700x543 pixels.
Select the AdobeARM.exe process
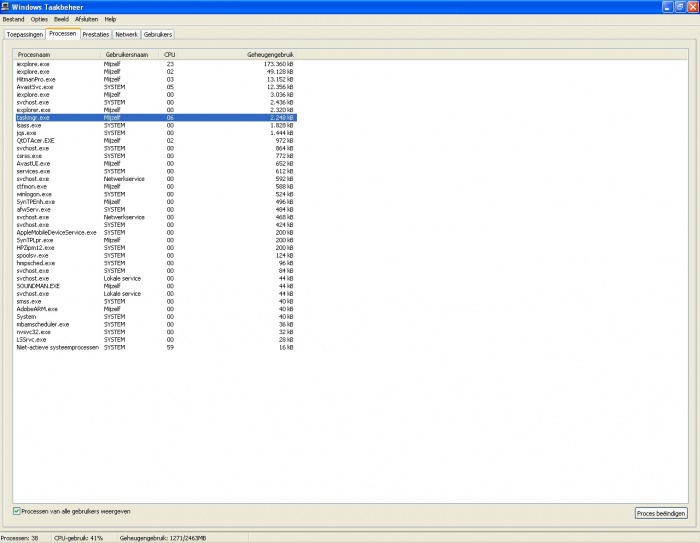tap(155, 309)
